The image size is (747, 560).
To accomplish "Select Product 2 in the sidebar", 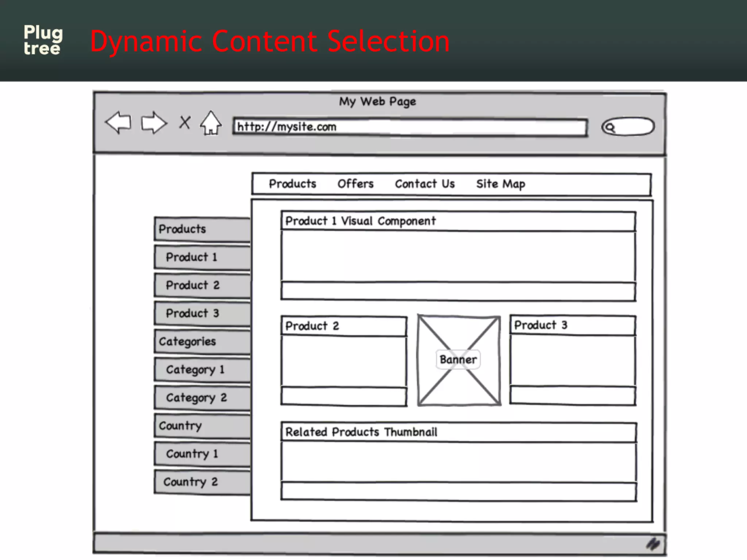I will (202, 285).
